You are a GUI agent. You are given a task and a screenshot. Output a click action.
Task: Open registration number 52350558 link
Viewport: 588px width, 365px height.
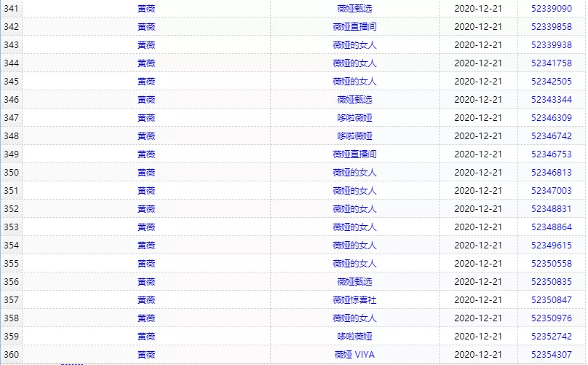point(552,264)
